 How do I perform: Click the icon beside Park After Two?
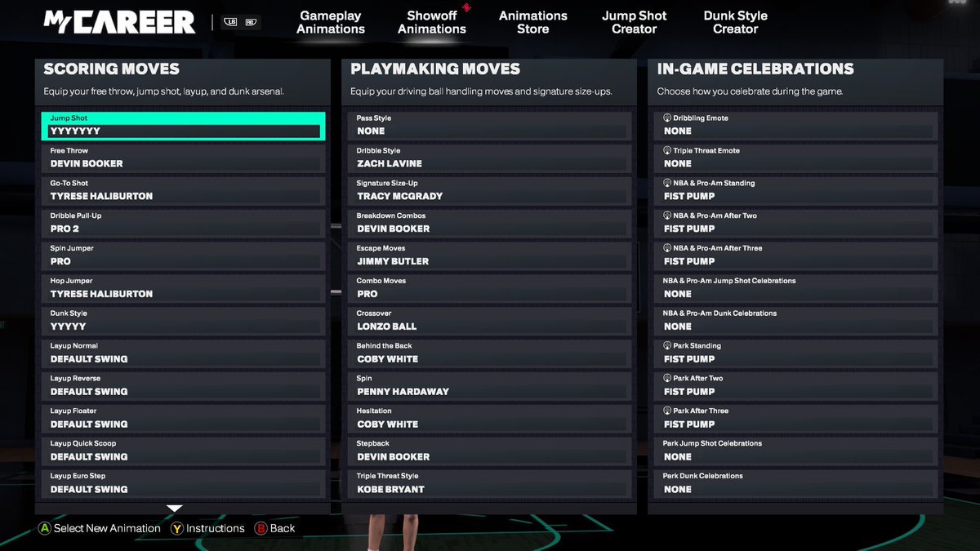pyautogui.click(x=667, y=379)
